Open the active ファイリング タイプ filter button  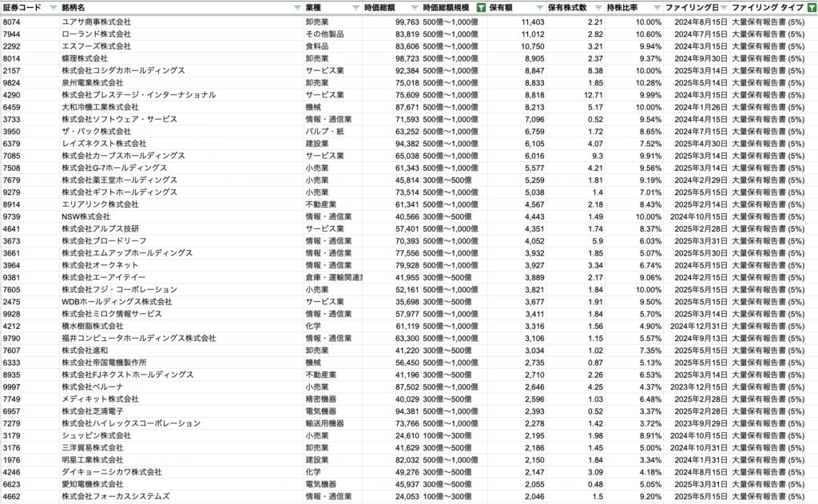(x=812, y=8)
